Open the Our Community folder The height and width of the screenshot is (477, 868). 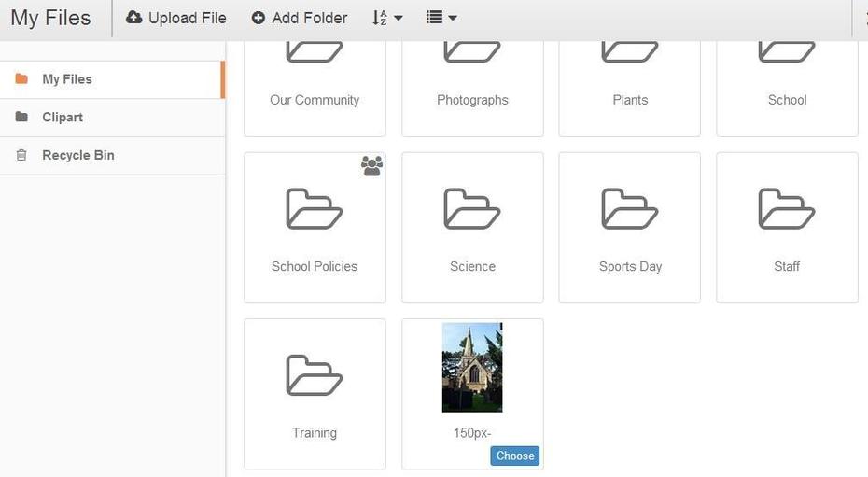(x=315, y=89)
